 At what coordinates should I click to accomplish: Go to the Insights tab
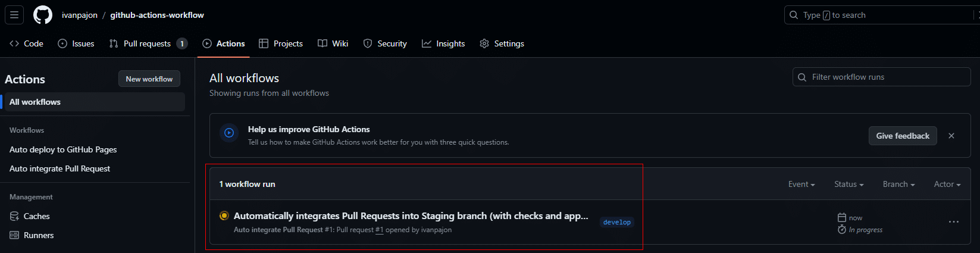tap(443, 43)
